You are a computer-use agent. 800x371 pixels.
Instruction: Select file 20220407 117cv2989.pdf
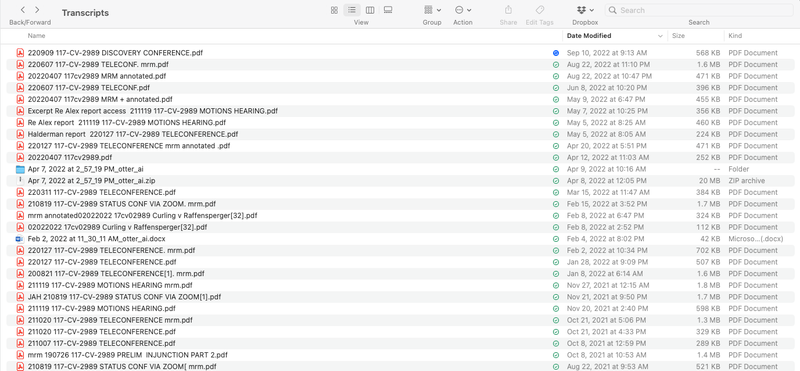click(x=70, y=158)
